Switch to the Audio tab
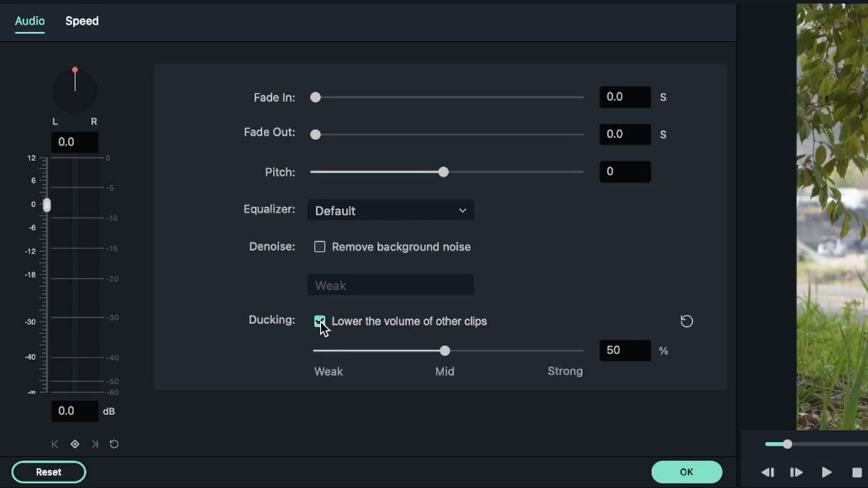The height and width of the screenshot is (488, 868). click(30, 21)
